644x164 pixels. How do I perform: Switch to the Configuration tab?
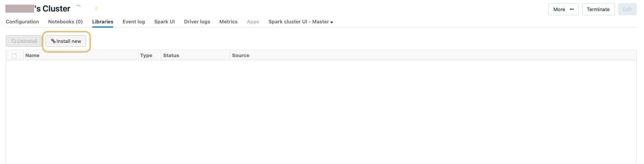22,22
